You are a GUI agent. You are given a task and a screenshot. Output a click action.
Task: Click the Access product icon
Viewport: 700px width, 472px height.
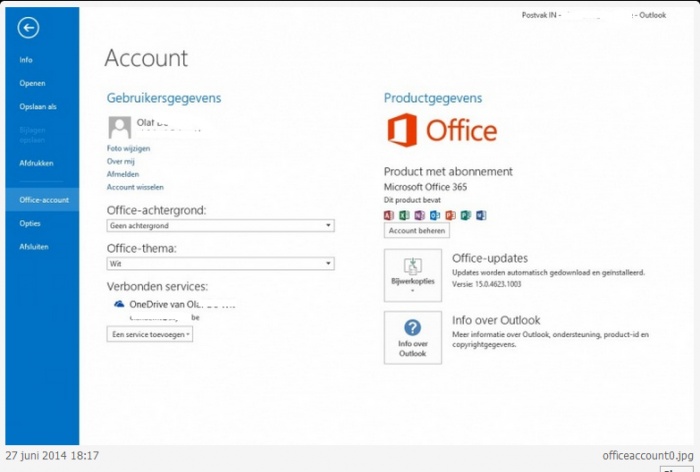pos(389,215)
